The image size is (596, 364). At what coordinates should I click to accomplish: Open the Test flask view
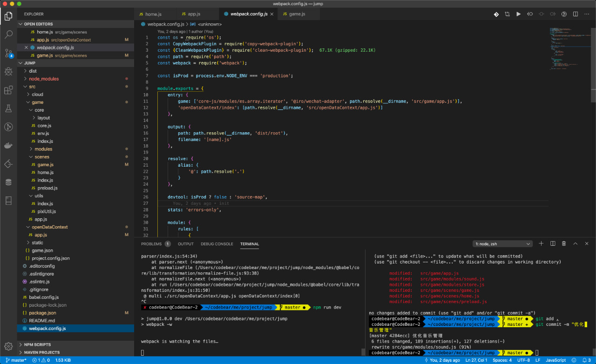click(x=8, y=108)
